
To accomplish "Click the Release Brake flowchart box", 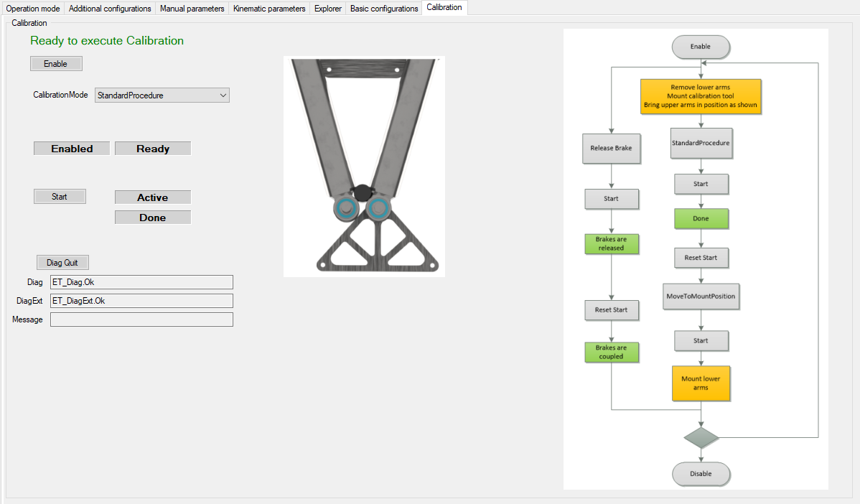I will pos(611,149).
